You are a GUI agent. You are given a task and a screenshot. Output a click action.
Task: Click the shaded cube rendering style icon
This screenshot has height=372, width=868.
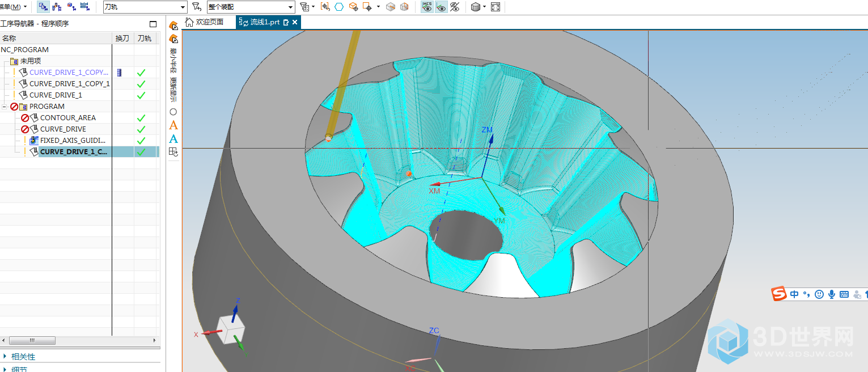[476, 7]
